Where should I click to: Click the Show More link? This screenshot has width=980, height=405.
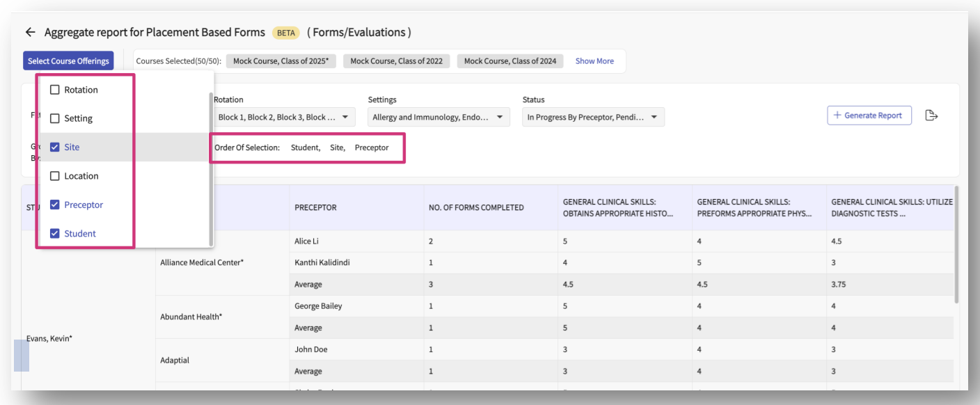[594, 61]
